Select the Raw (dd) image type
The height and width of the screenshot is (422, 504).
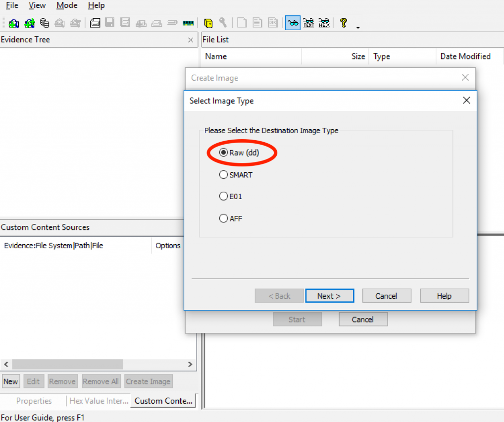(223, 153)
